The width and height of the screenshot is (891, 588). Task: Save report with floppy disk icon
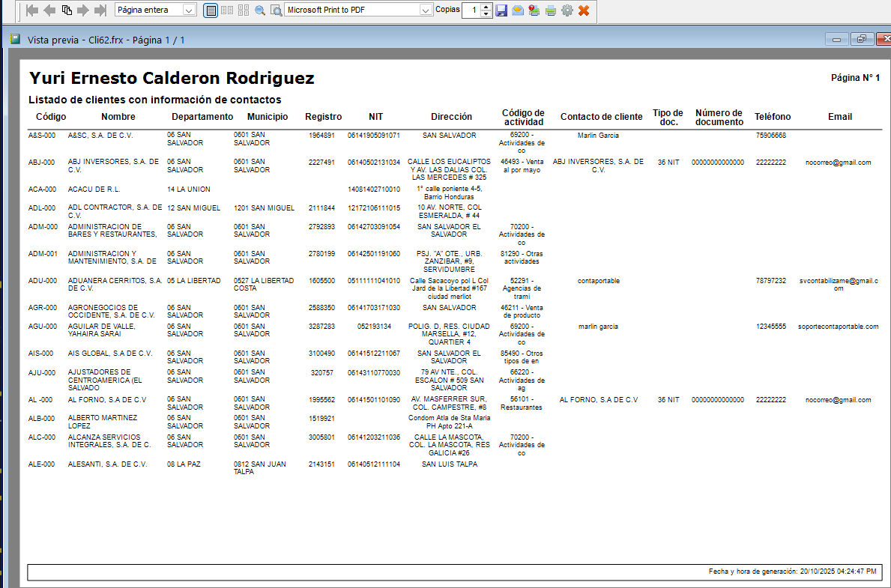[501, 10]
